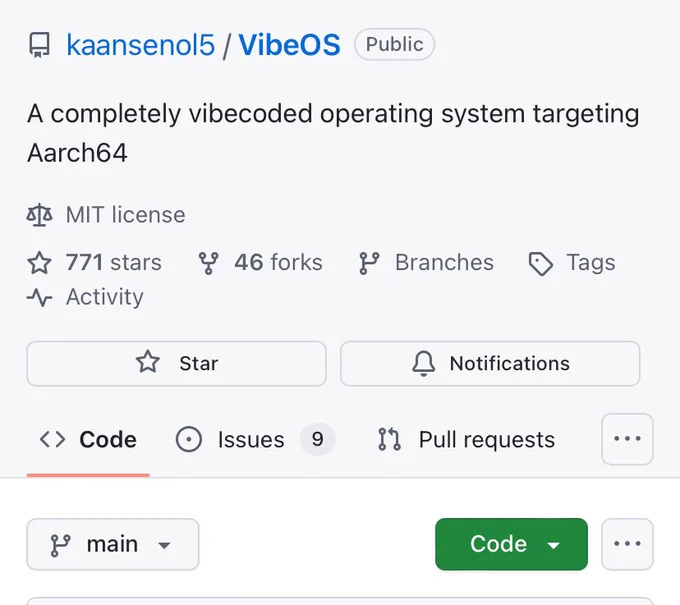Screen dimensions: 680x605
Task: Expand the main branch dropdown
Action: [113, 544]
